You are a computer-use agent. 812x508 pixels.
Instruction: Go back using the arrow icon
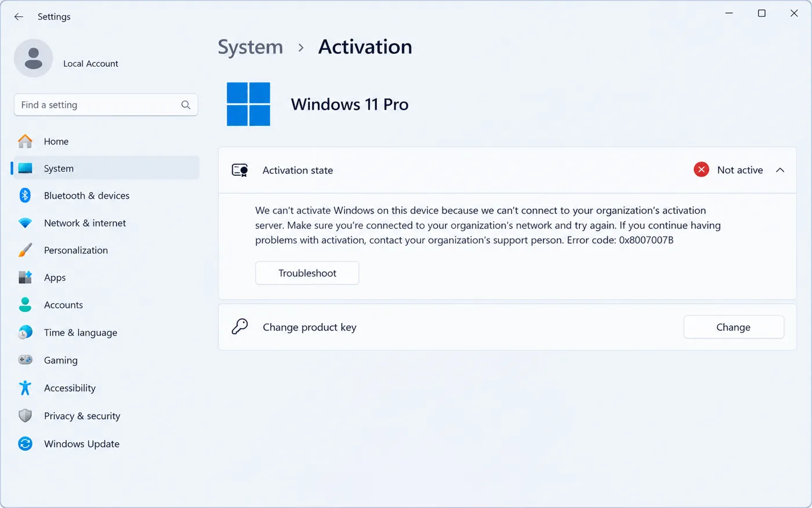(x=19, y=17)
